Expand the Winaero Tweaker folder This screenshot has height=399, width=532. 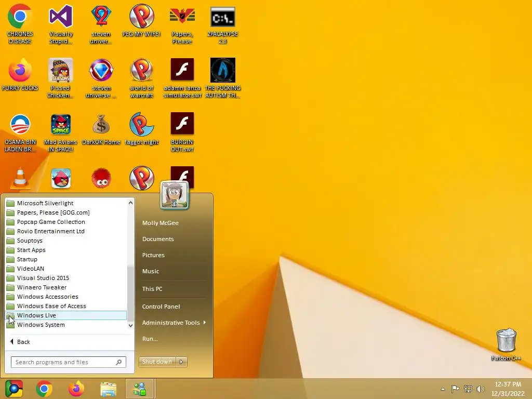pyautogui.click(x=66, y=287)
